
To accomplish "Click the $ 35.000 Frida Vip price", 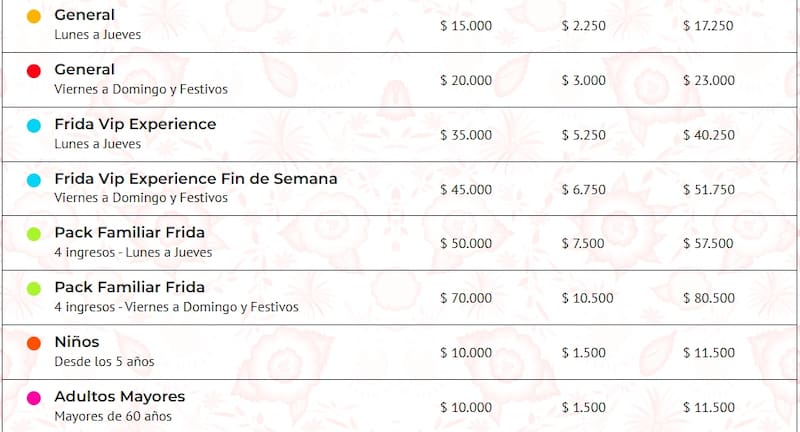I will pyautogui.click(x=466, y=135).
